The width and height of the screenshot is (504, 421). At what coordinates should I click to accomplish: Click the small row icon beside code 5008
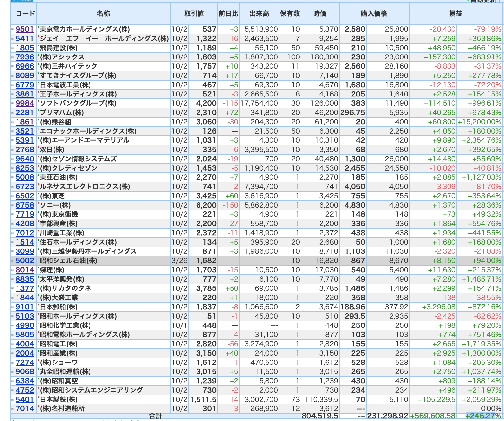[13, 177]
